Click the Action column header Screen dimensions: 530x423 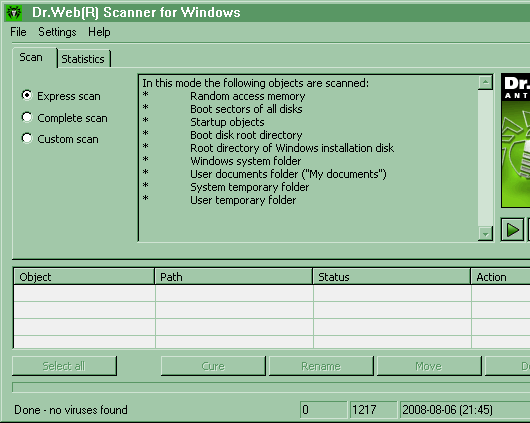coord(501,277)
